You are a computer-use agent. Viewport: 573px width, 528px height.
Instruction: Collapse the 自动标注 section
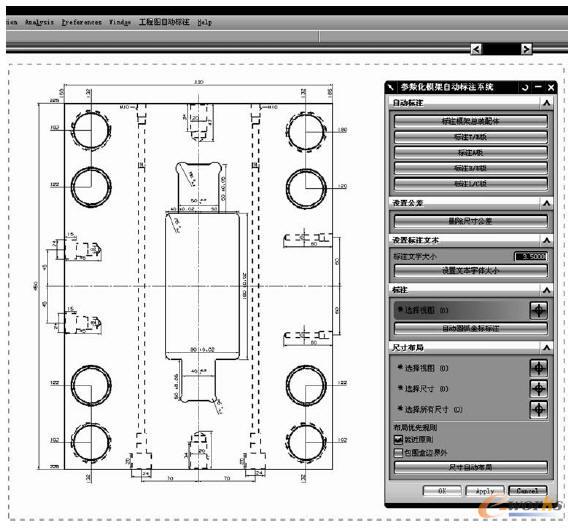coord(547,103)
